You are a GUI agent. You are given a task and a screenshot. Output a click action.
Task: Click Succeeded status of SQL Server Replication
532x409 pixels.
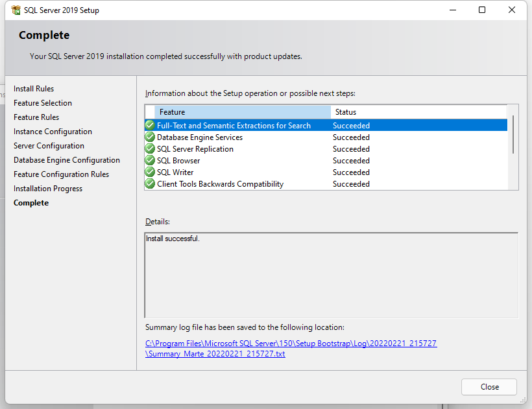tap(351, 149)
